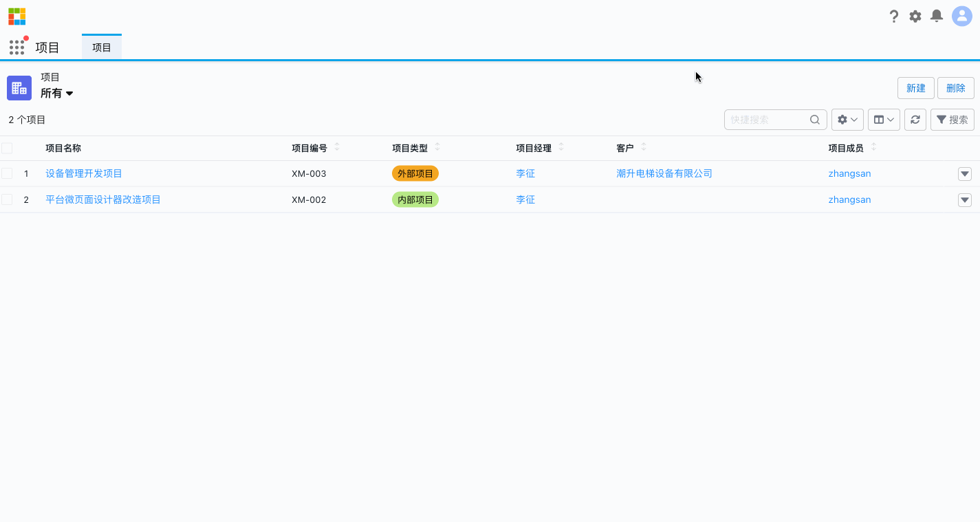Refresh the project list
Viewport: 980px width, 522px height.
pos(915,119)
